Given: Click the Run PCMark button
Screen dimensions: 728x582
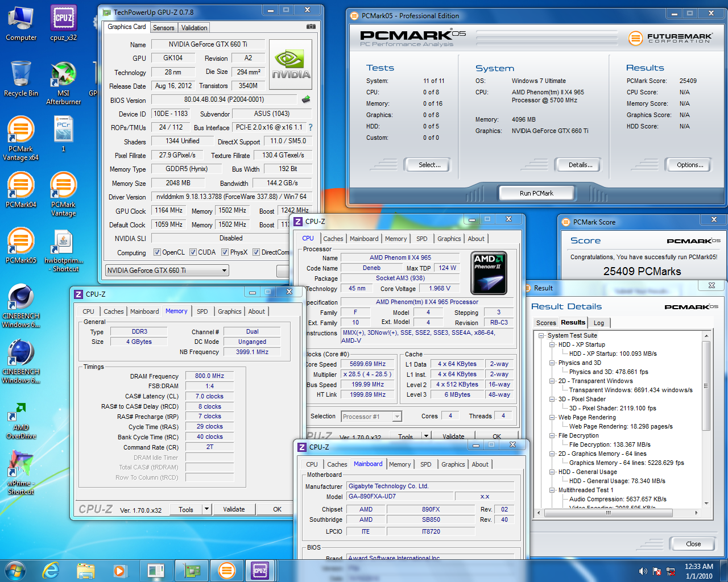Looking at the screenshot, I should (x=536, y=193).
